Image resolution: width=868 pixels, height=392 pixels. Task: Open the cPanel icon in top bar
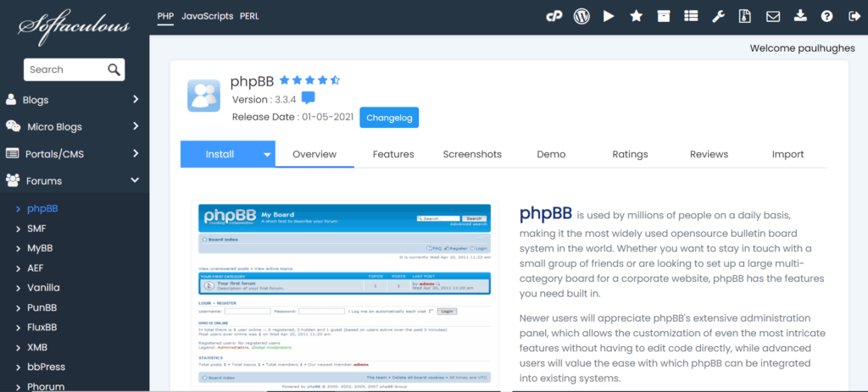coord(554,17)
